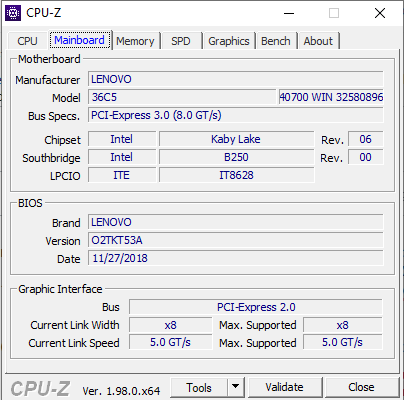Click the BIOS Date 11/27/2018 field

(x=236, y=258)
